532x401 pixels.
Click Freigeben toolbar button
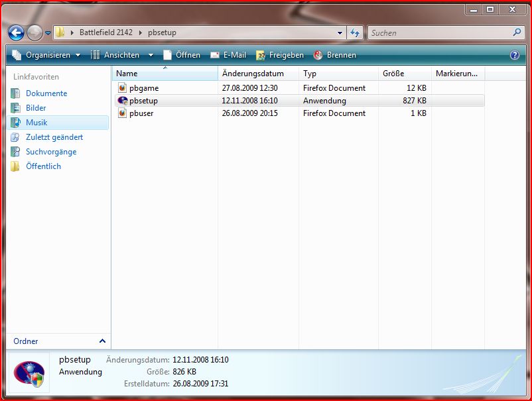(x=279, y=55)
